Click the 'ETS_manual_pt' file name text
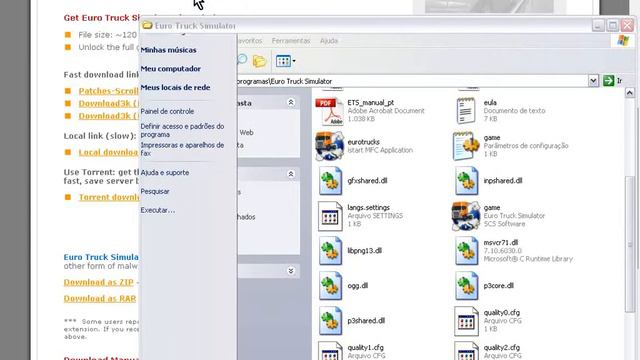This screenshot has height=360, width=640. [x=371, y=103]
